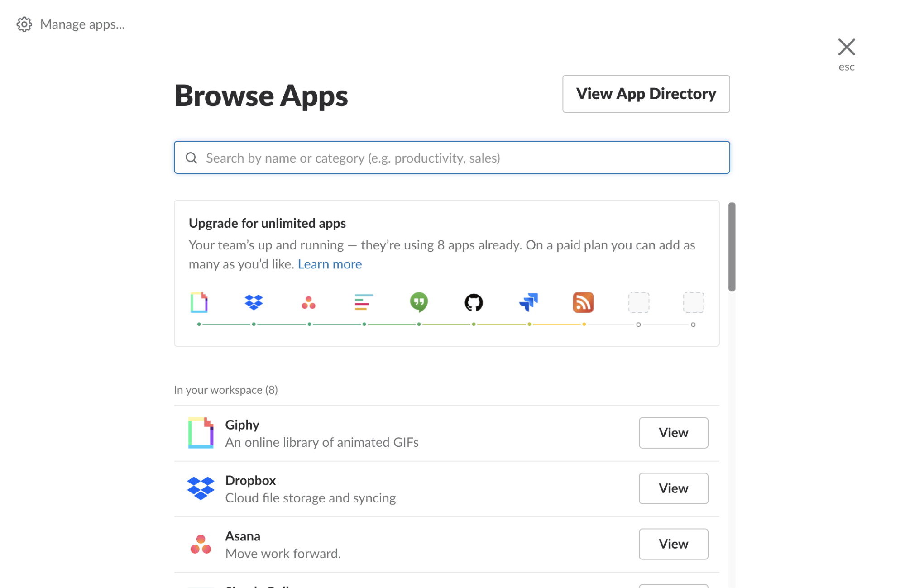This screenshot has height=588, width=905.
Task: Open Manage apps gear icon
Action: [x=24, y=24]
